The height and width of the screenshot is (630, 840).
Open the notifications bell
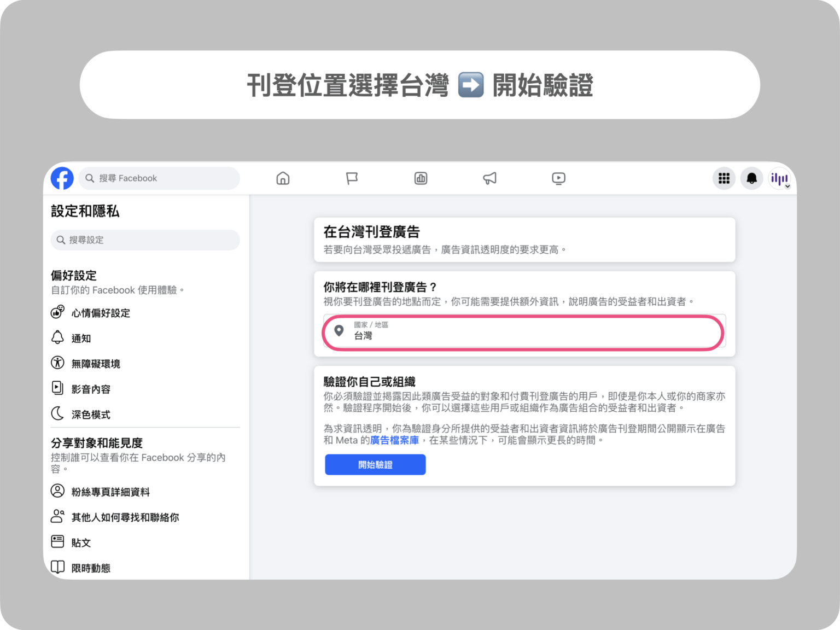pyautogui.click(x=751, y=178)
